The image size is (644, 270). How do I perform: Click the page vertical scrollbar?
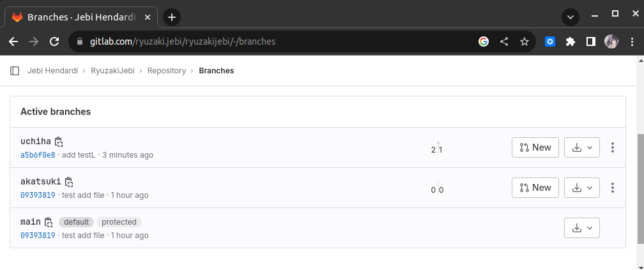point(640,188)
